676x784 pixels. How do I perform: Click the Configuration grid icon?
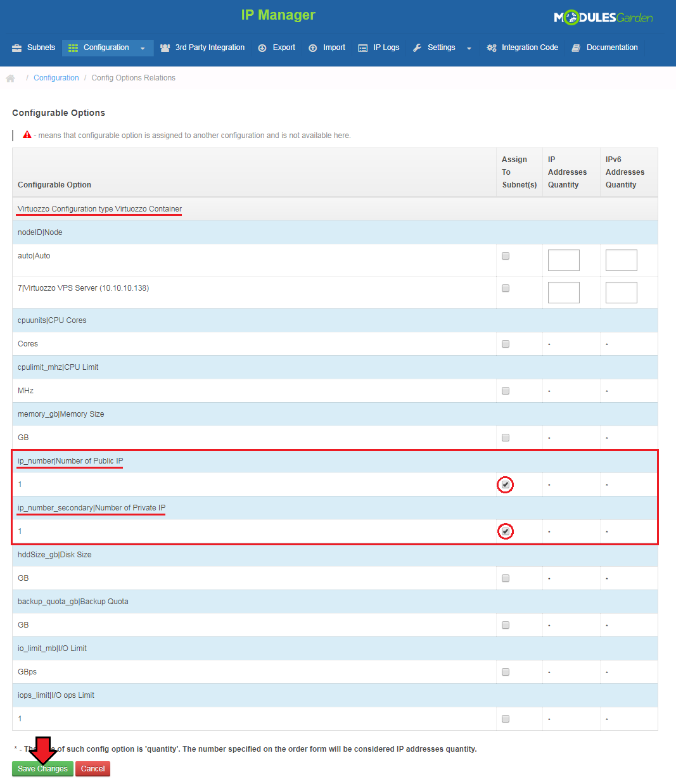pyautogui.click(x=73, y=47)
